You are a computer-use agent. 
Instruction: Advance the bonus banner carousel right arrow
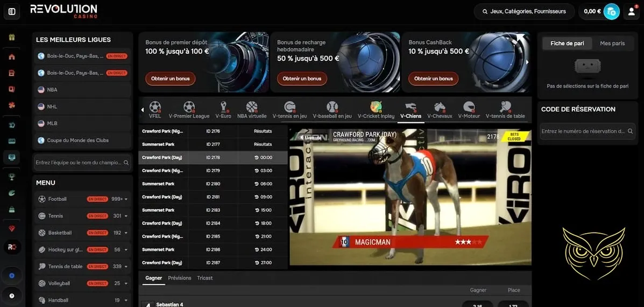pyautogui.click(x=528, y=62)
